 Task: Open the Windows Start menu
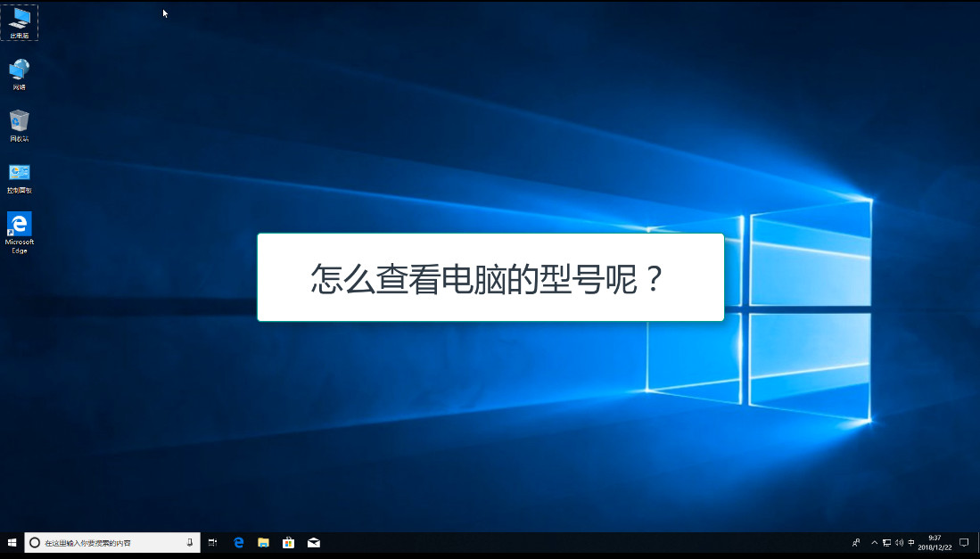point(12,542)
